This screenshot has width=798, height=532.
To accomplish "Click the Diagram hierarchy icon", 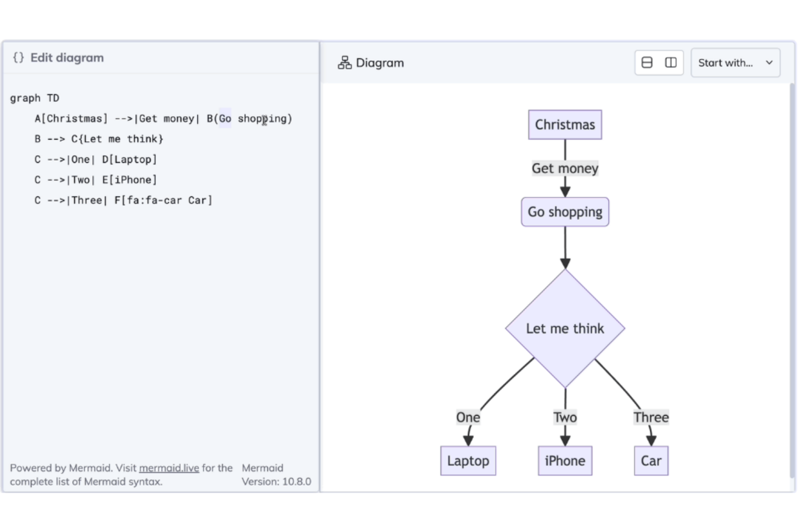I will coord(345,63).
